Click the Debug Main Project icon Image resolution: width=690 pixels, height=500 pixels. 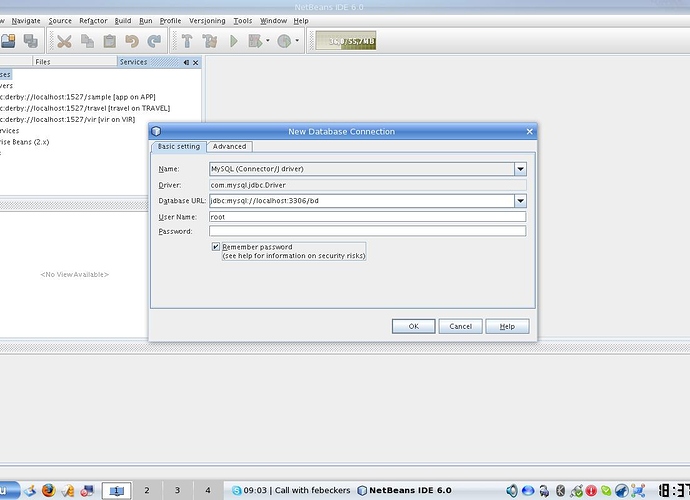pyautogui.click(x=255, y=41)
